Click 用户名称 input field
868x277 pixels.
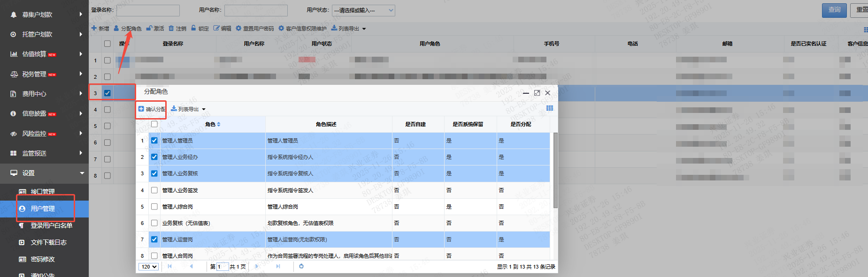click(256, 10)
